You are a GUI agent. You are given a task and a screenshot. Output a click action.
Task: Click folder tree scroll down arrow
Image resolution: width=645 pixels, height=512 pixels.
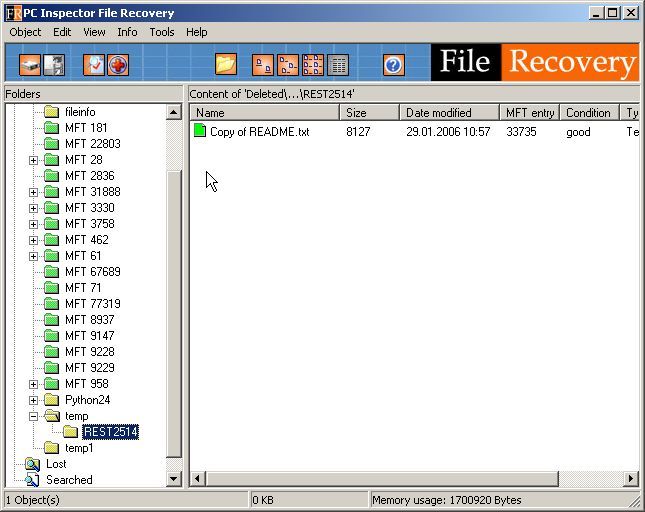pos(174,479)
